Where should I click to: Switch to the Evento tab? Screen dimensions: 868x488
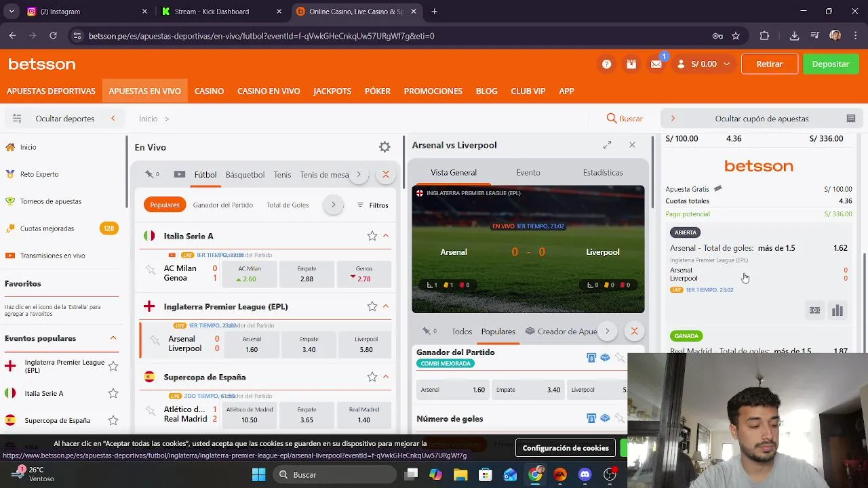[528, 172]
